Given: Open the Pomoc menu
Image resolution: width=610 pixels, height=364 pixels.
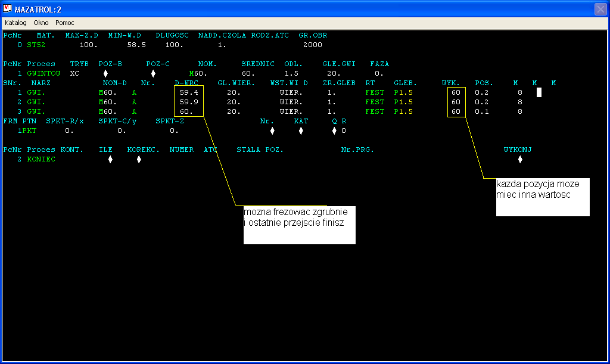Looking at the screenshot, I should pos(64,23).
